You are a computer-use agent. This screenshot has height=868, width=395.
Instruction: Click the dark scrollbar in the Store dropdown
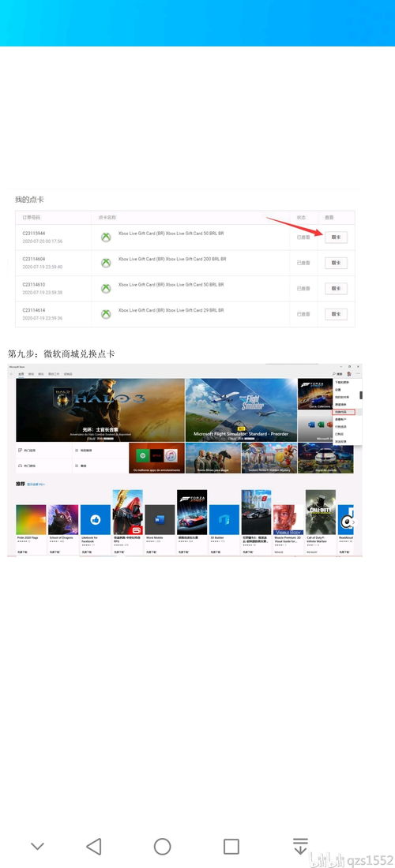[x=361, y=395]
